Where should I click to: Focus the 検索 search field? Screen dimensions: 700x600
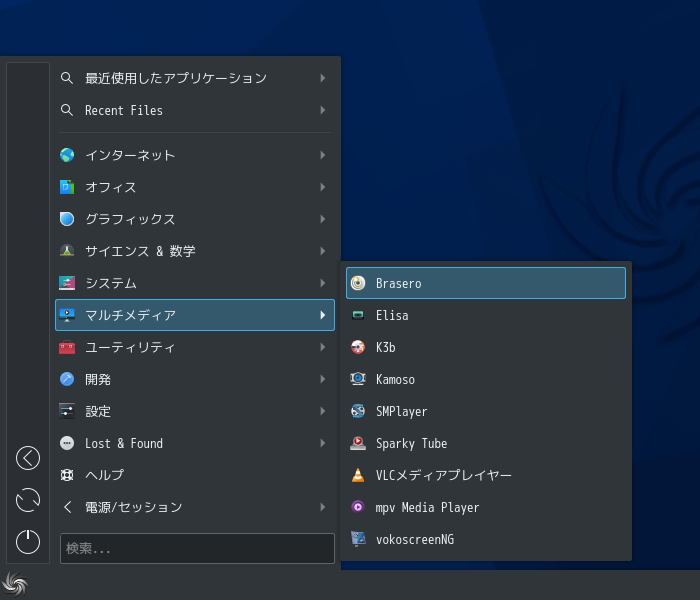pyautogui.click(x=197, y=548)
